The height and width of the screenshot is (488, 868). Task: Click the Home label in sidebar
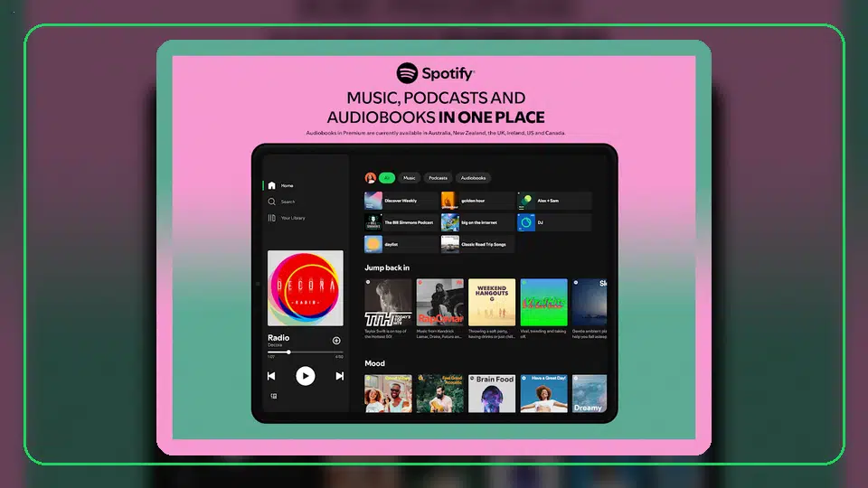(288, 185)
